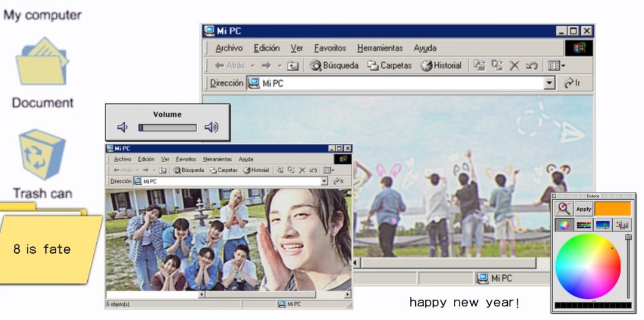Open Dirección dropdown in small Mi PC window

(x=324, y=181)
